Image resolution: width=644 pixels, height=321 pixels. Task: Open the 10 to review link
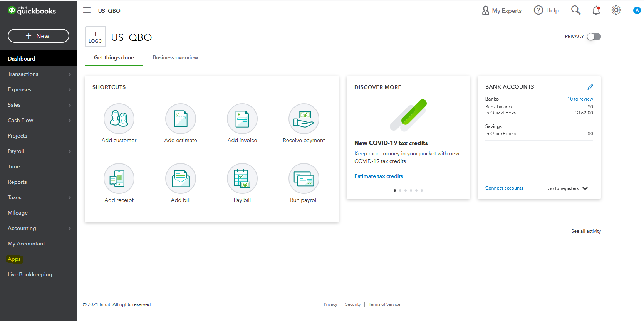(x=580, y=99)
